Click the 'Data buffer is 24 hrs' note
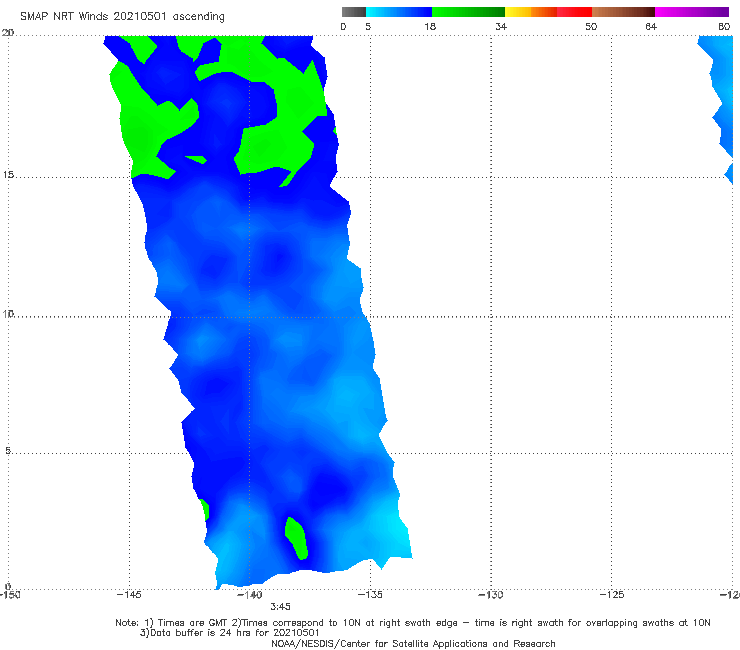The height and width of the screenshot is (650, 740). 229,633
